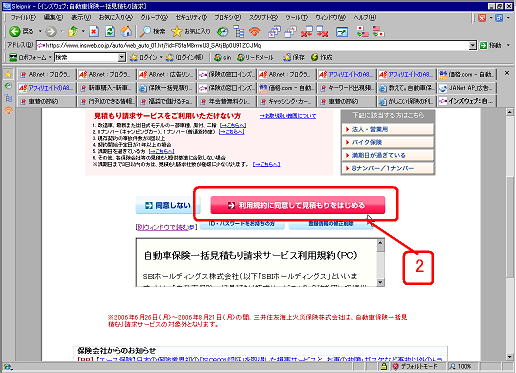Click the terms box scroll down arrow

coord(380,283)
